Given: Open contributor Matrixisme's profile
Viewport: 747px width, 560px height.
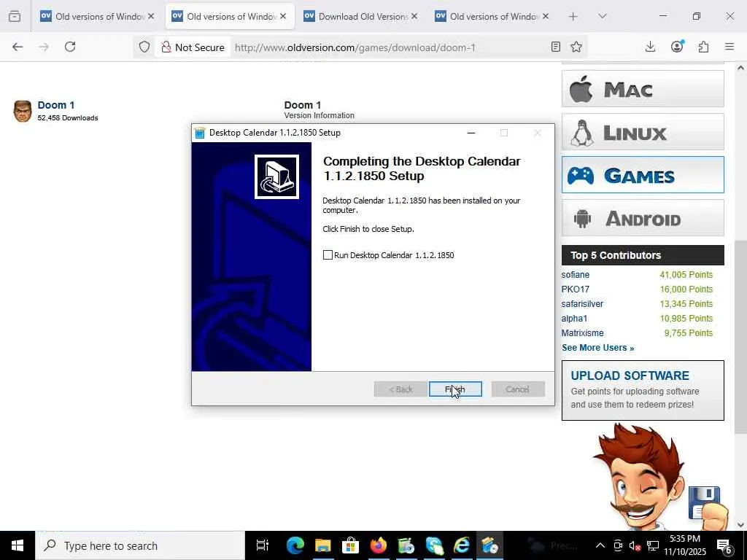Looking at the screenshot, I should 582,332.
